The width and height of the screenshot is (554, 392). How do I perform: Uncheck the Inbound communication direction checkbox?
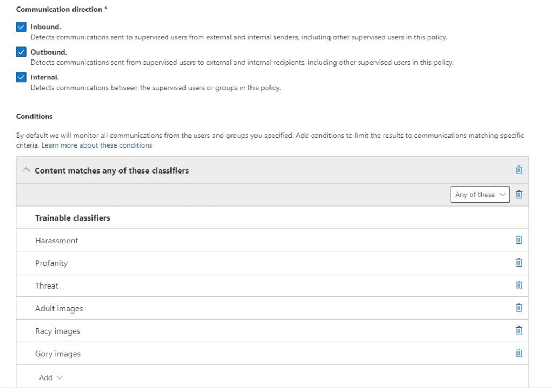(x=21, y=27)
